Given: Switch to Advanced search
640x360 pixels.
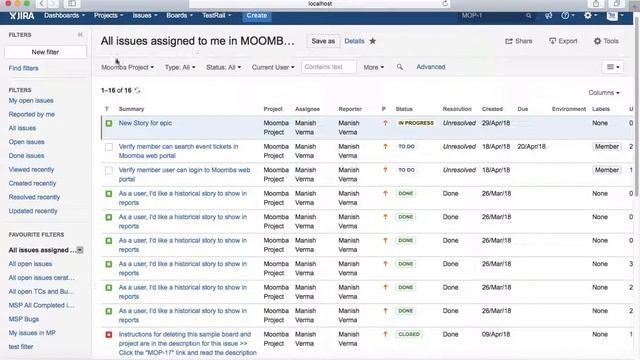Looking at the screenshot, I should click(431, 67).
